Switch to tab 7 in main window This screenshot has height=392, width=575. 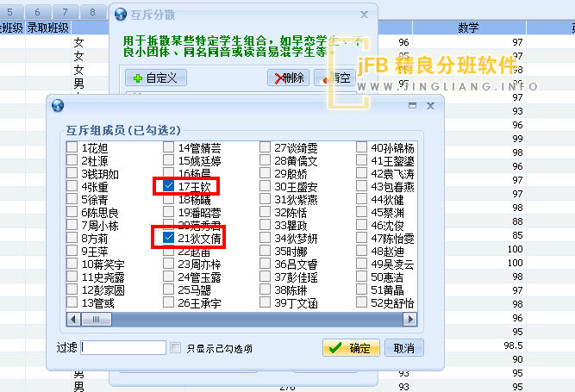65,12
